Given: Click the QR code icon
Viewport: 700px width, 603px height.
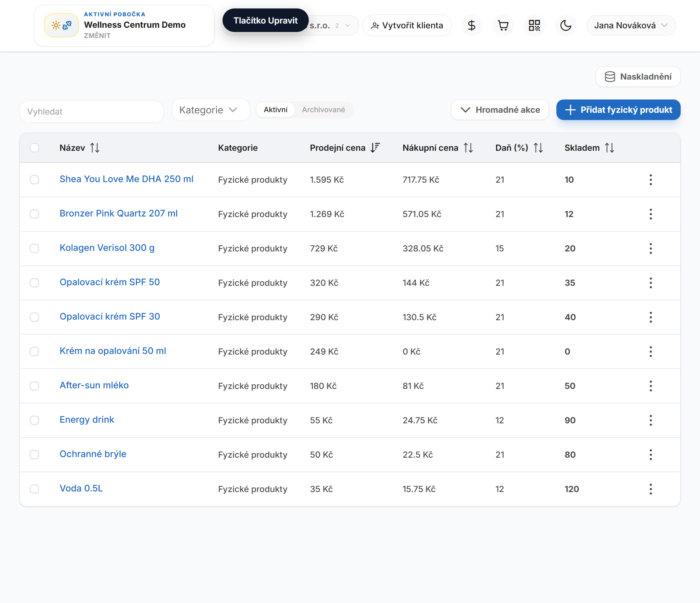Looking at the screenshot, I should click(x=534, y=25).
